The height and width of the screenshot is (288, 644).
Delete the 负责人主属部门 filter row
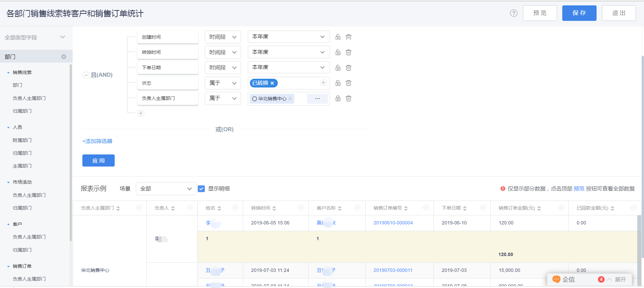coord(348,98)
